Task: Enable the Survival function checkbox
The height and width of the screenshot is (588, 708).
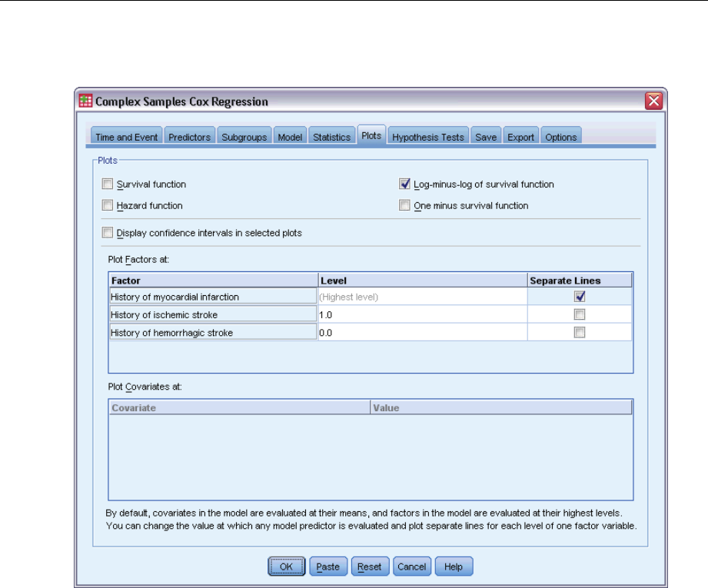Action: [x=108, y=184]
